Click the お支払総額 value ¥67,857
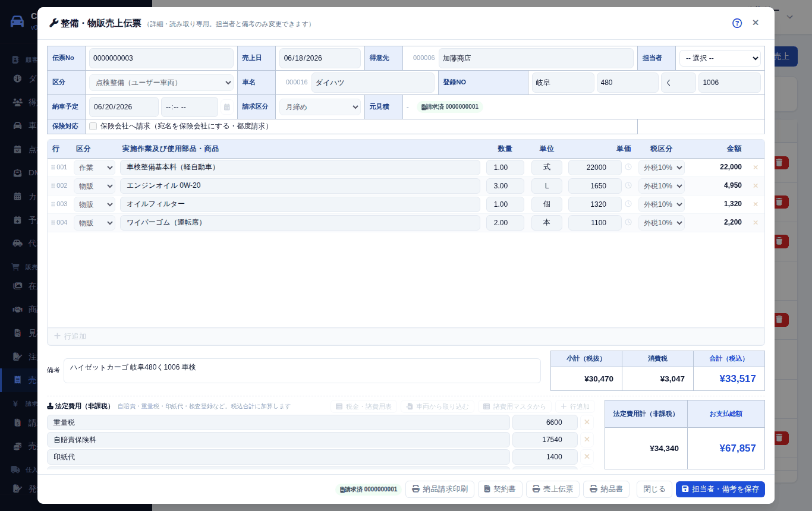Screen dimensions: 812x511 [x=737, y=448]
